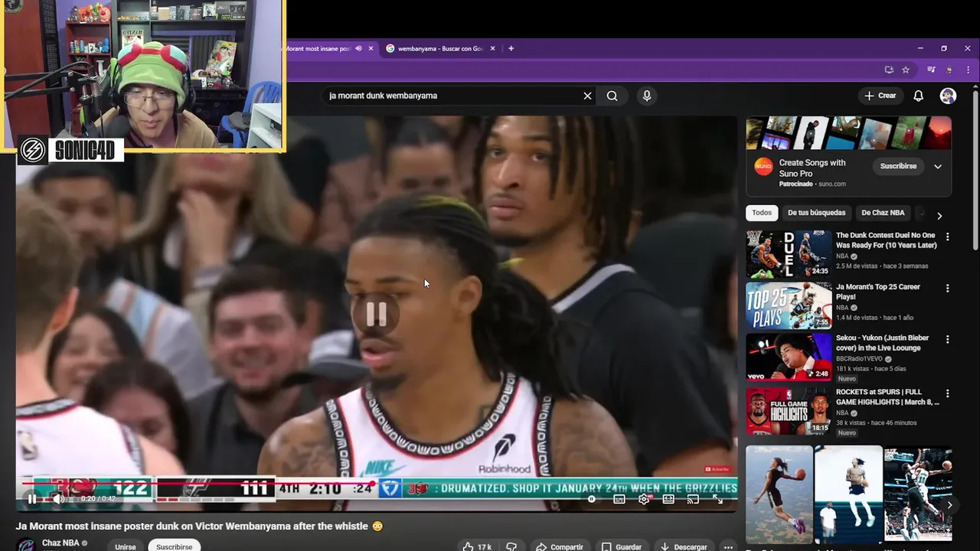Show more filter chips with right arrow
The width and height of the screenshot is (980, 551).
939,216
